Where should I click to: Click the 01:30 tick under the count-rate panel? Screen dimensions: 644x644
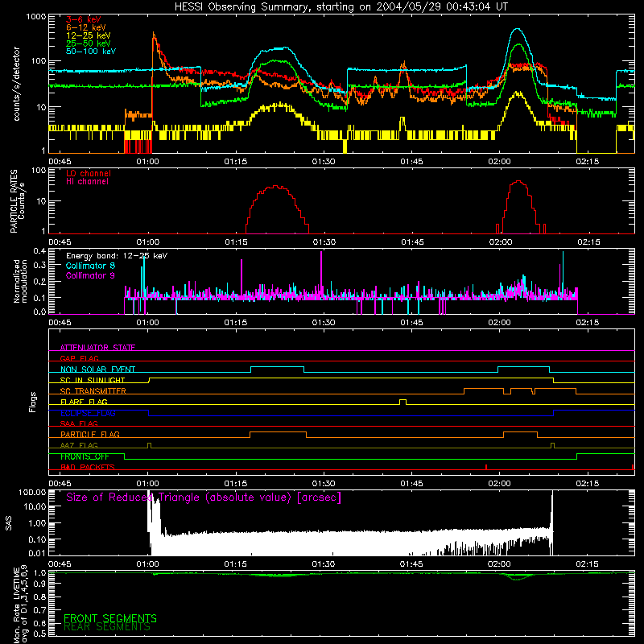[324, 162]
